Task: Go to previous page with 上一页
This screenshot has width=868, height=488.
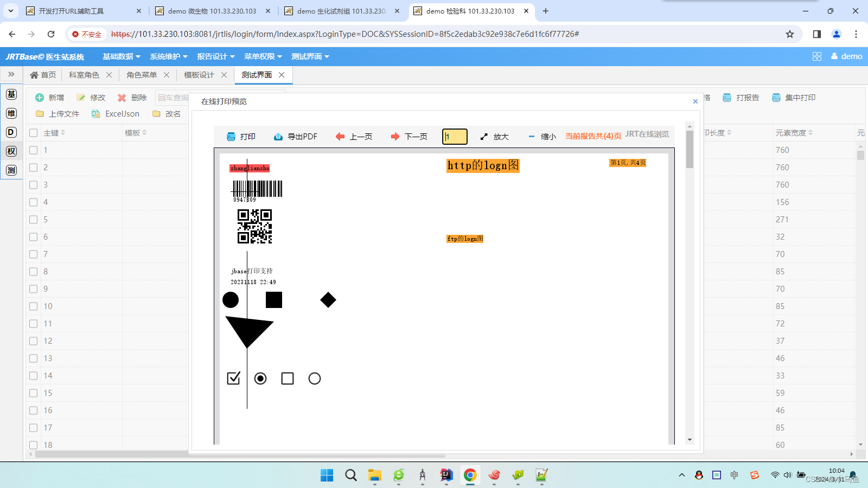Action: coord(354,137)
